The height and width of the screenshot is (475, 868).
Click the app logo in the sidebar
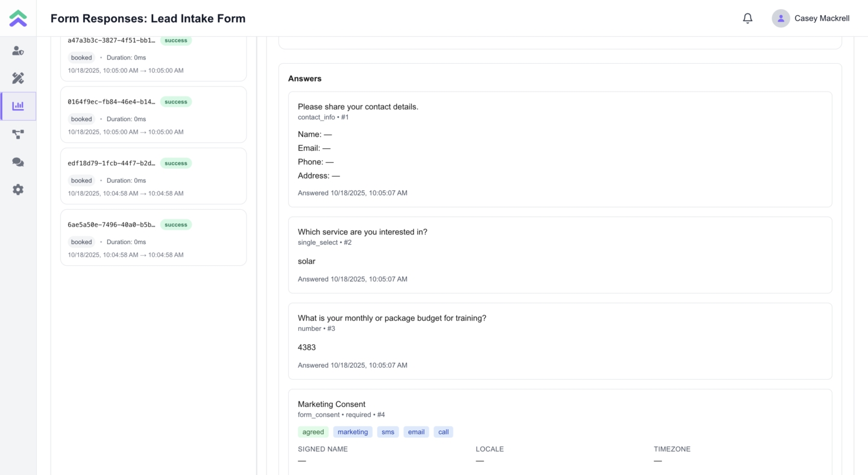point(18,18)
